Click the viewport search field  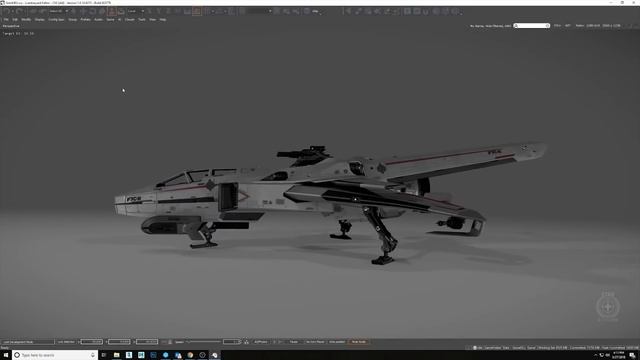(531, 26)
